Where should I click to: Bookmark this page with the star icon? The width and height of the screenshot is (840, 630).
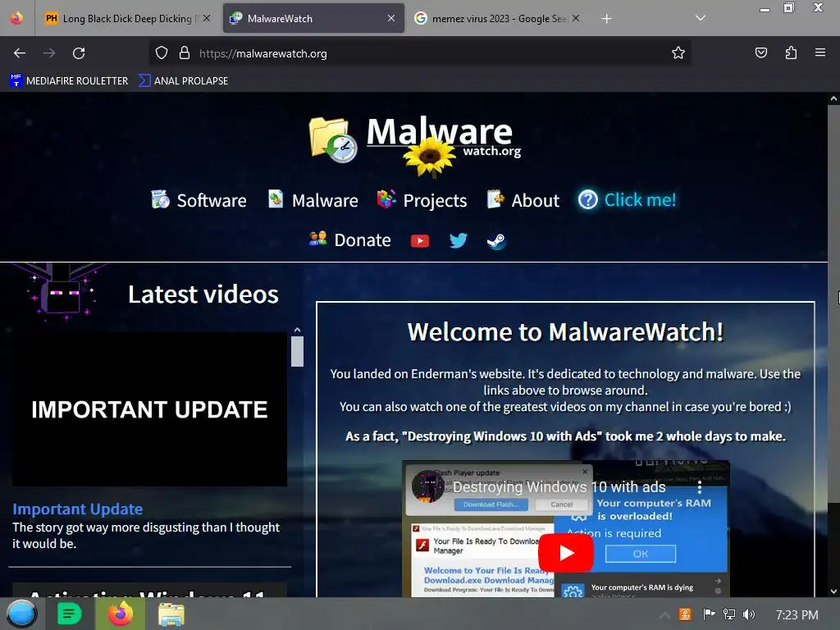678,53
